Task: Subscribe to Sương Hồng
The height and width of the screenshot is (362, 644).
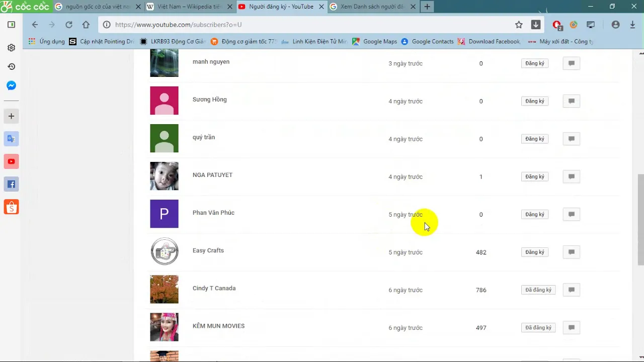Action: (x=534, y=101)
